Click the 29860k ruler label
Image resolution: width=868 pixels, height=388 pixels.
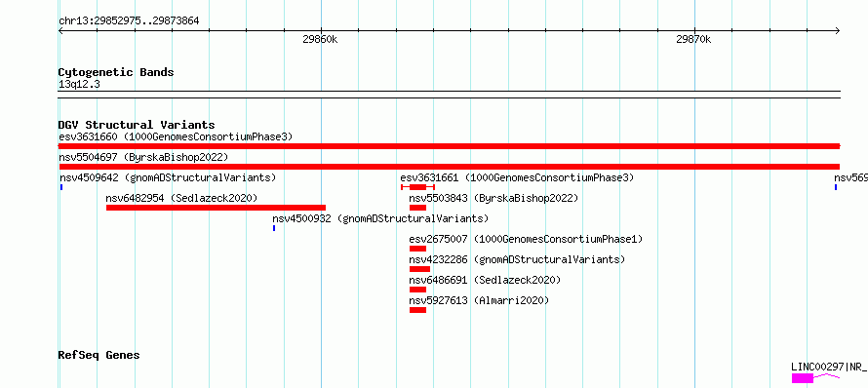320,39
